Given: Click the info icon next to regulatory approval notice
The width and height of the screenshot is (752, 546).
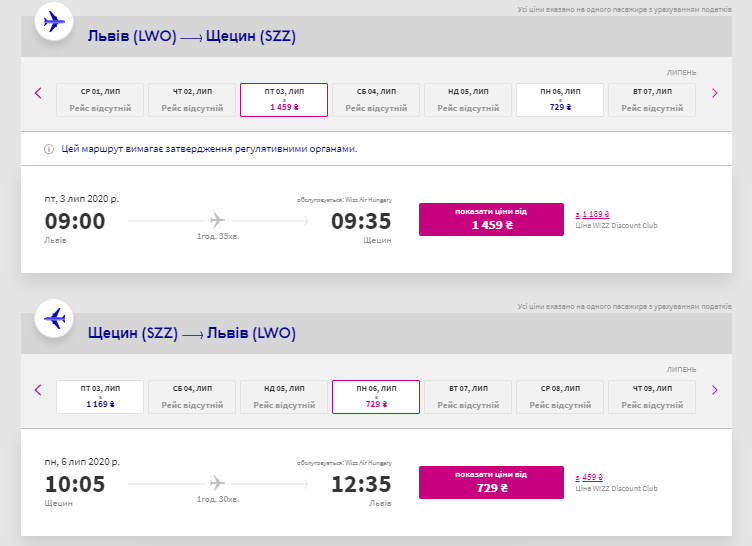Looking at the screenshot, I should (x=48, y=149).
